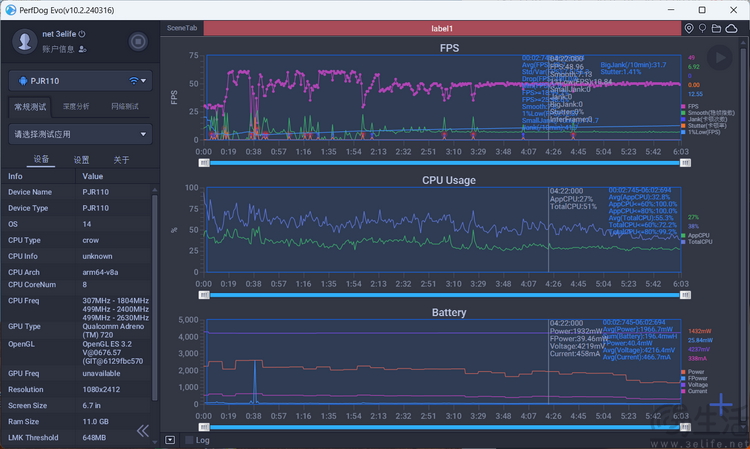Open account info person icon
This screenshot has width=750, height=449.
(x=82, y=49)
